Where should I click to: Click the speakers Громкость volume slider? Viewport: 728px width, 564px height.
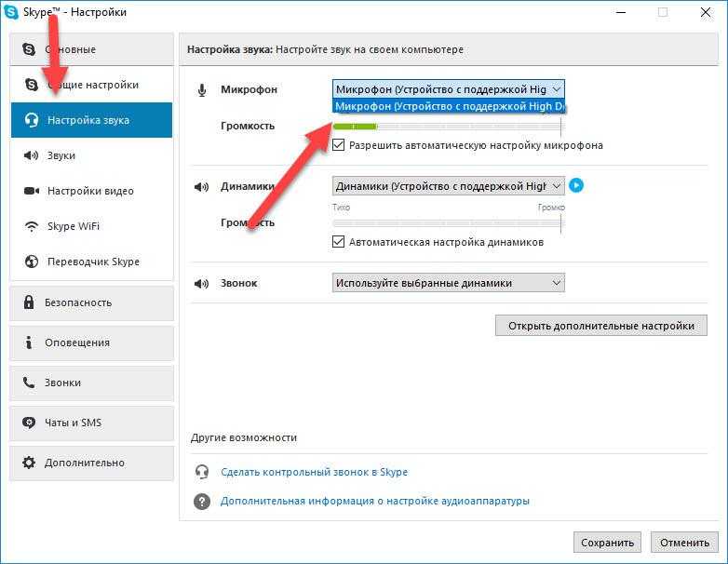click(x=448, y=223)
